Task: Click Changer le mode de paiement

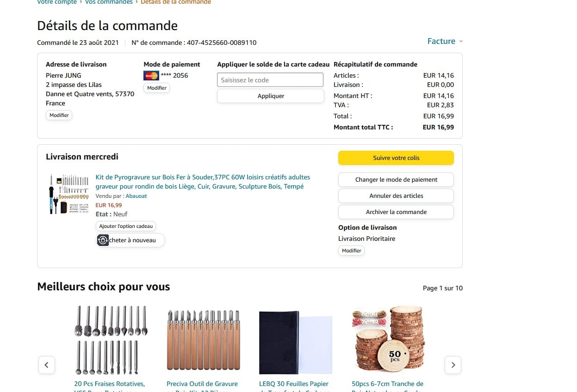Action: (396, 180)
